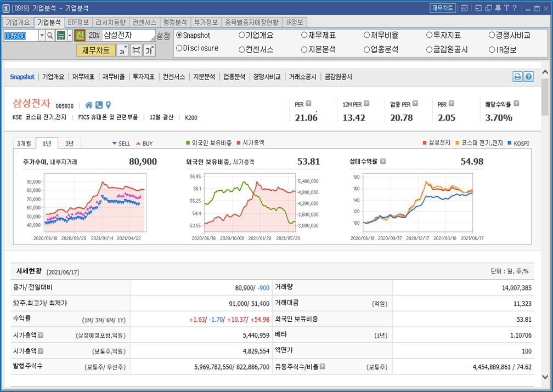Select the 기업개요 radio button
Screen dimensions: 553x392
pos(241,35)
